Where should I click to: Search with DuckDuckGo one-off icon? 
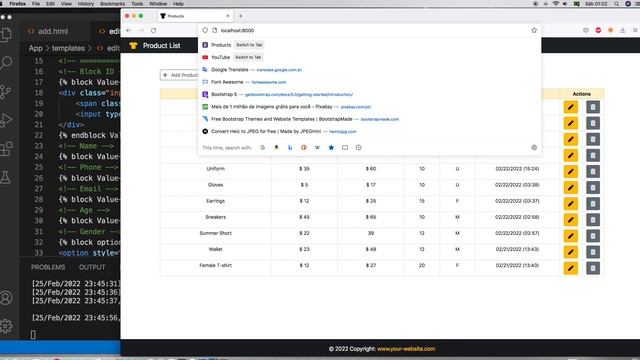304,147
